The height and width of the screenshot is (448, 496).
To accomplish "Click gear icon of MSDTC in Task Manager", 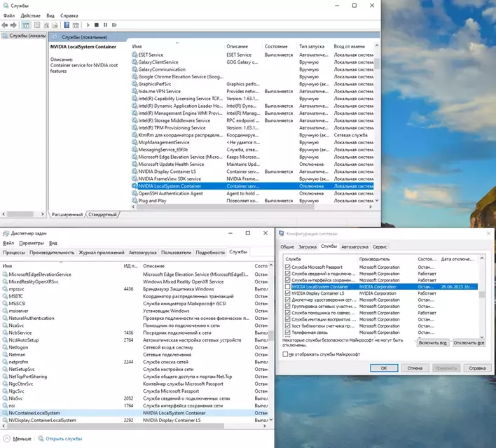I will click(5, 296).
